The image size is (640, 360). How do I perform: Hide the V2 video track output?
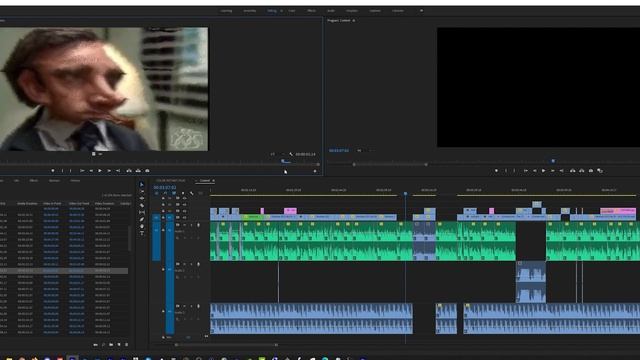(184, 211)
